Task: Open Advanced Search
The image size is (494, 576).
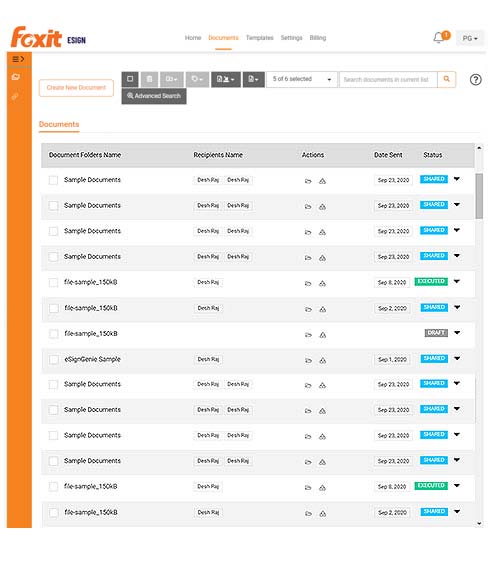Action: pos(154,96)
